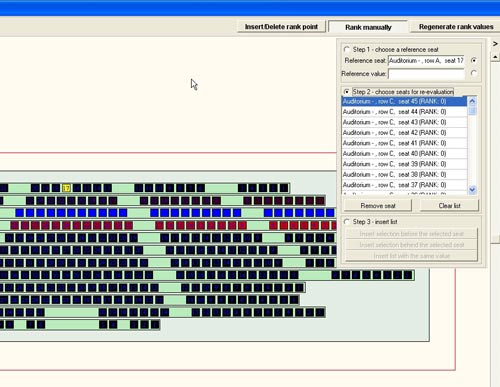Image resolution: width=500 pixels, height=387 pixels.
Task: Click the Clear list button
Action: (x=449, y=206)
